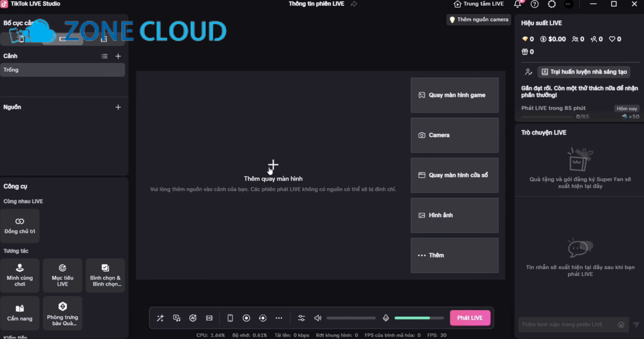This screenshot has height=339, width=644.
Task: Open the Đồng chủ trì tool
Action: tap(20, 226)
